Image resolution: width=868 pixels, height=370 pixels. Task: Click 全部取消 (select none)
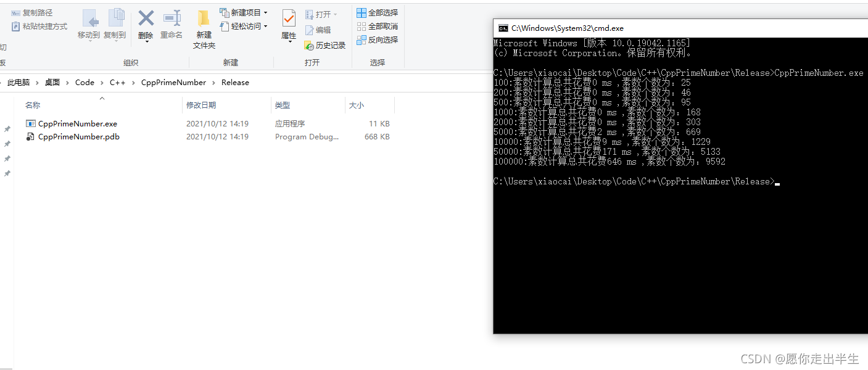(378, 26)
